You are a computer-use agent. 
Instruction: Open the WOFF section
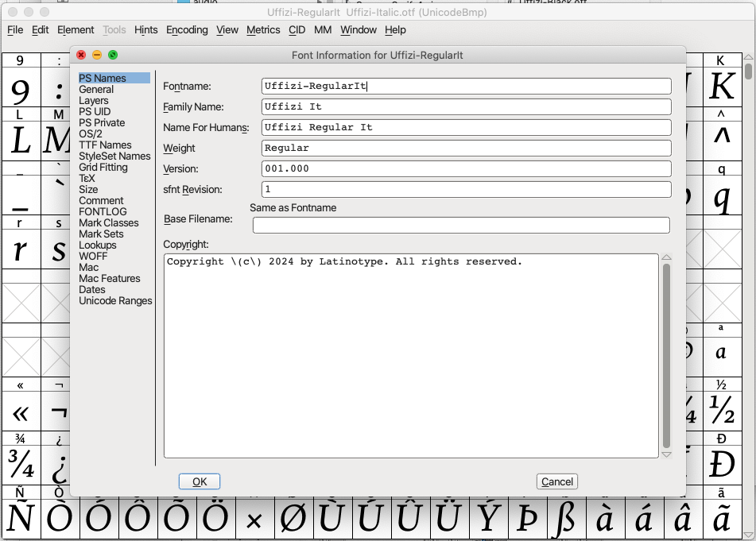93,256
